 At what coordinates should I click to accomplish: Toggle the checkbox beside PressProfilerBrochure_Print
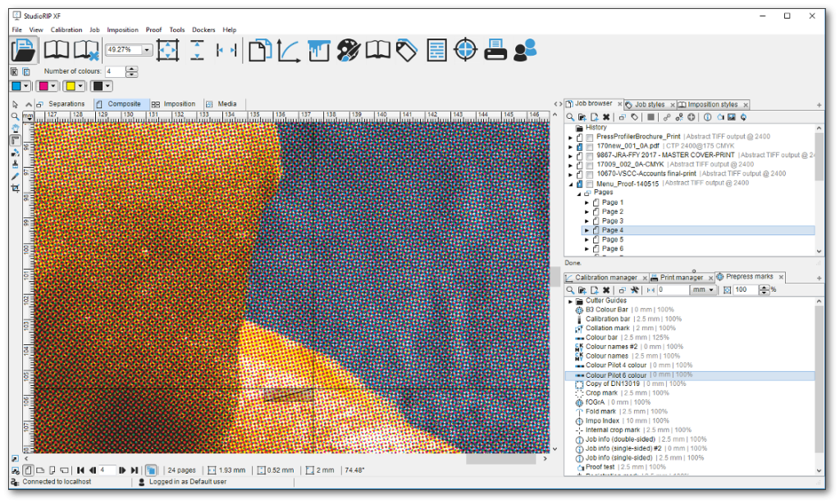588,137
